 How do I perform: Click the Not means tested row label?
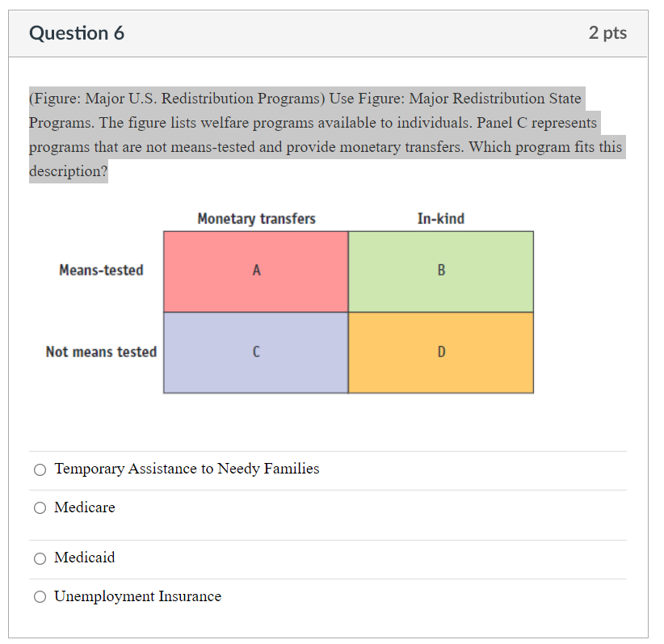(101, 351)
